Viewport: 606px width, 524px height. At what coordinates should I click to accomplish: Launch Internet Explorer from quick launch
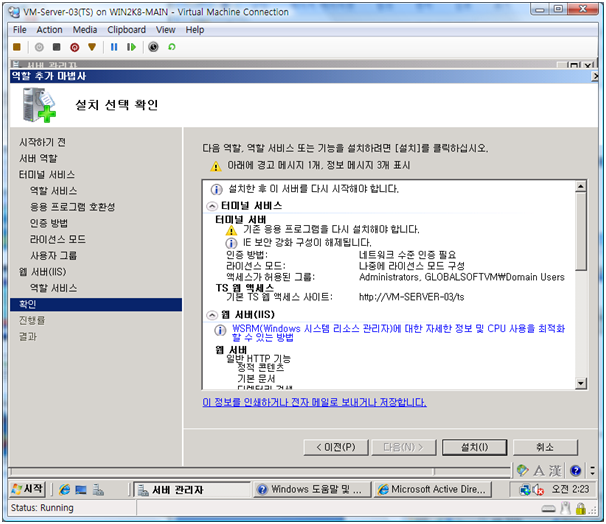[x=64, y=490]
